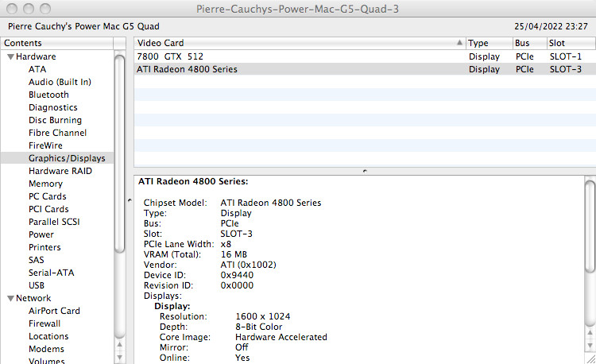Image resolution: width=596 pixels, height=364 pixels.
Task: Open the Serial-ATA entry
Action: click(x=52, y=273)
